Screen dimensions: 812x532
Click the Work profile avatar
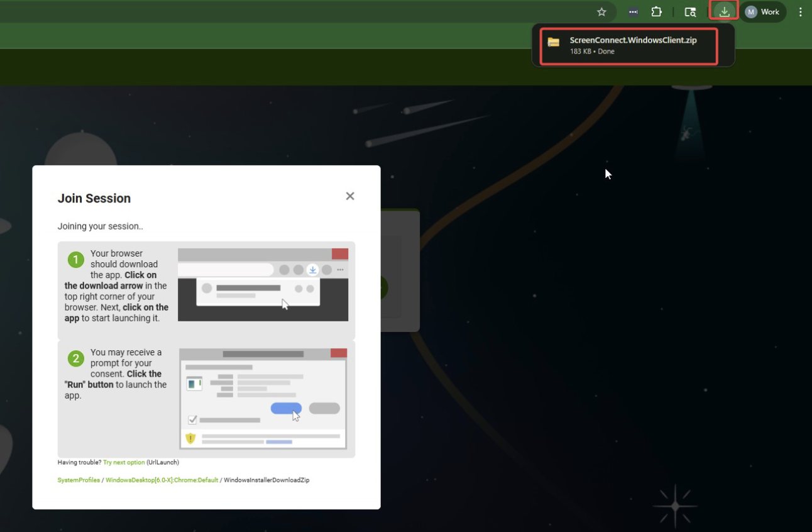pos(762,11)
